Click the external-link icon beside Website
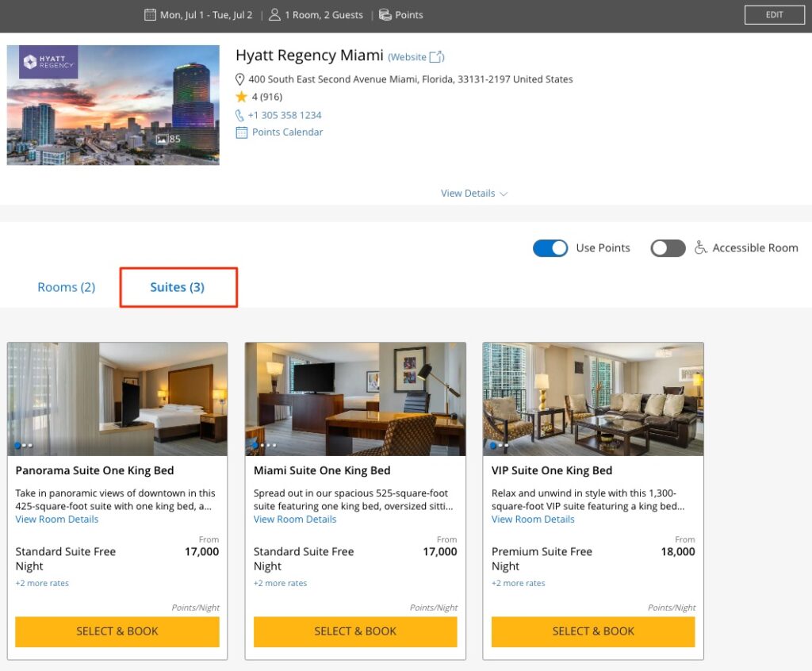The image size is (812, 671). coord(435,56)
